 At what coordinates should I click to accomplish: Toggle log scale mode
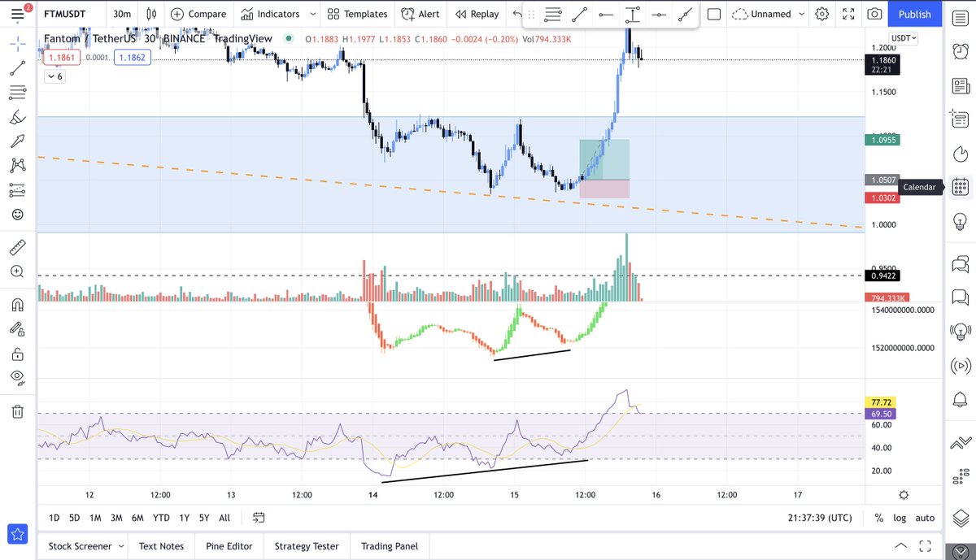click(x=899, y=518)
